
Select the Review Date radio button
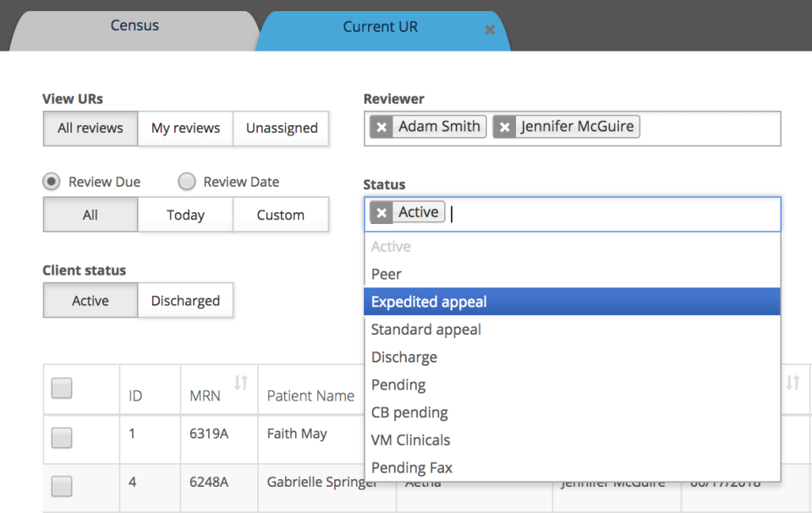(x=187, y=182)
